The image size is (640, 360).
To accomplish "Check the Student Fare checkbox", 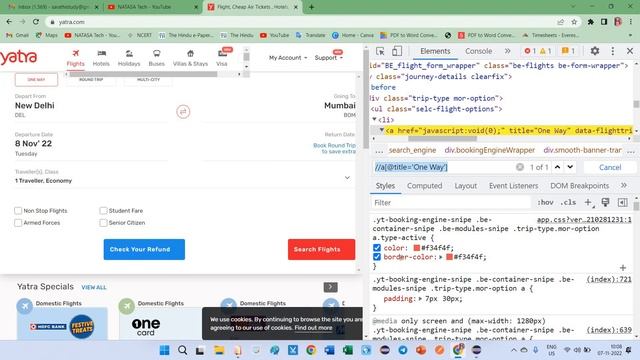I will (x=103, y=211).
